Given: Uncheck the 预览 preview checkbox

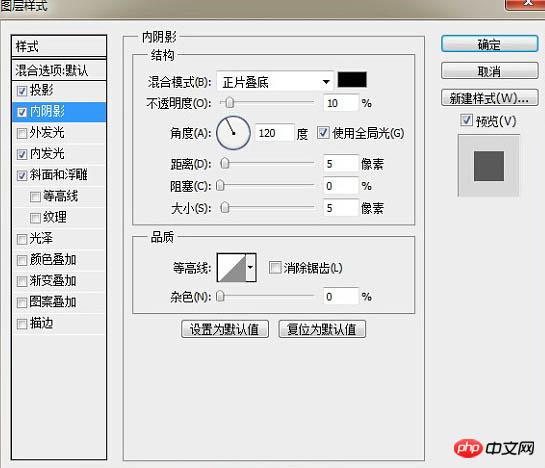Looking at the screenshot, I should tap(466, 120).
